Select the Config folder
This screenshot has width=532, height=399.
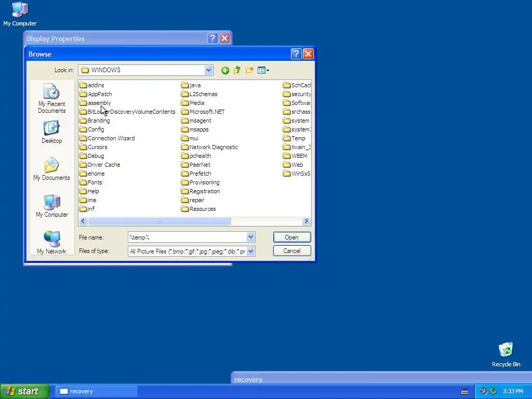92,129
